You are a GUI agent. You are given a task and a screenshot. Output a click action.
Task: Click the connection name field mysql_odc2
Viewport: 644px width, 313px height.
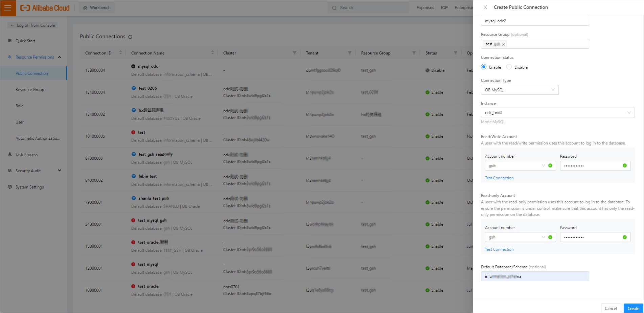click(535, 21)
